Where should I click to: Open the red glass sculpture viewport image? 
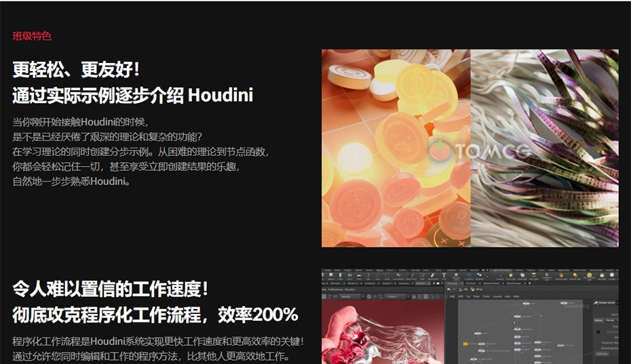(383, 332)
